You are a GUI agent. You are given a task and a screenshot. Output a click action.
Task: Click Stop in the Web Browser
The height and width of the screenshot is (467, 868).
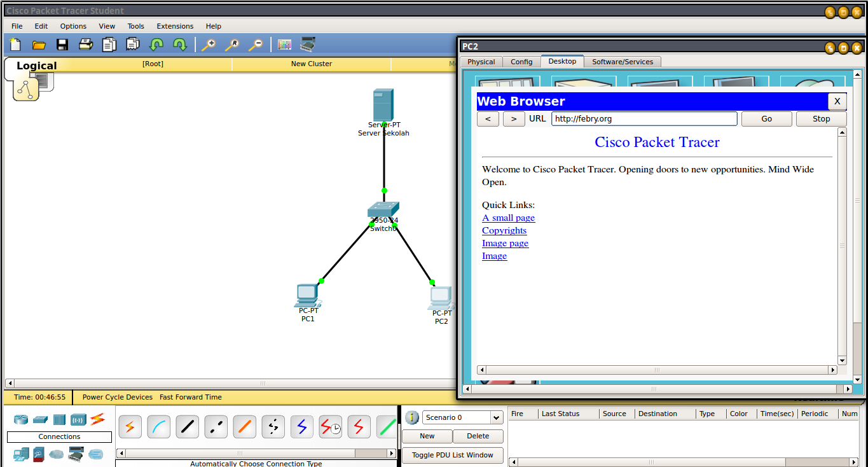point(822,119)
